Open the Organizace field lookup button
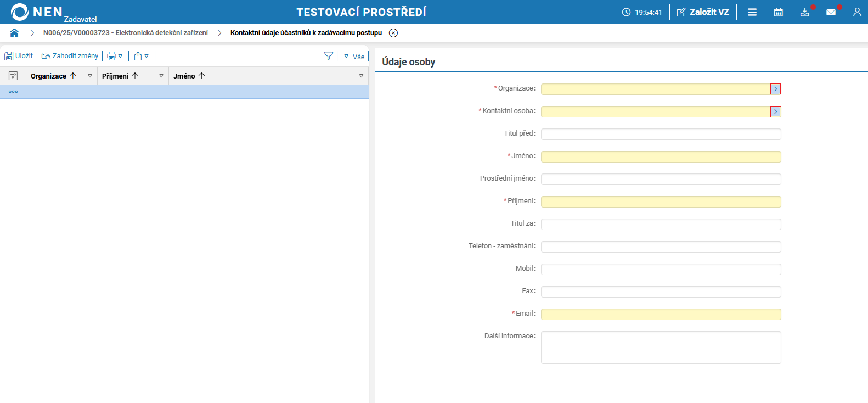 point(775,89)
